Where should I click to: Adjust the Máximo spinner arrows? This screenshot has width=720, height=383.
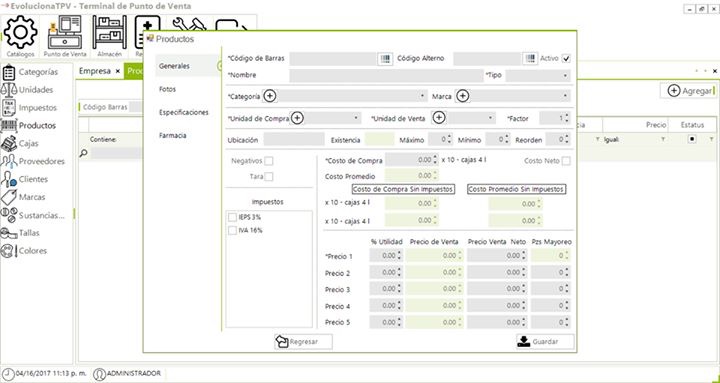450,139
